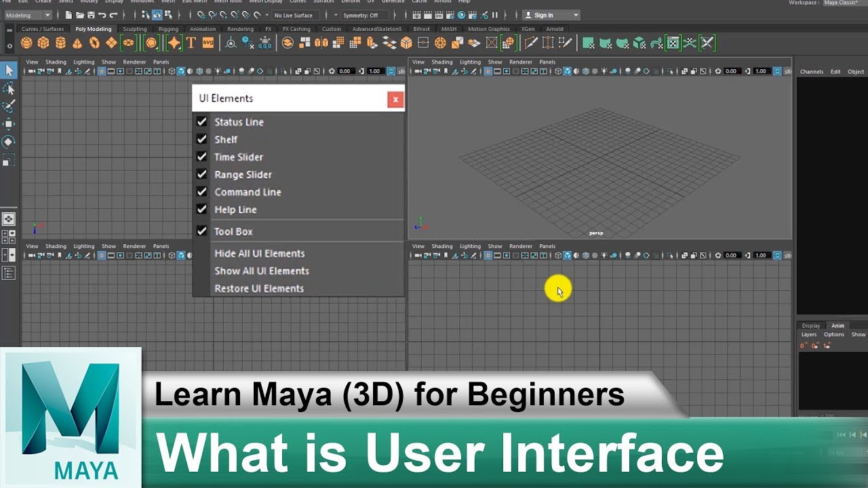Click the Open Scene folder icon
The image size is (868, 488).
[x=80, y=15]
